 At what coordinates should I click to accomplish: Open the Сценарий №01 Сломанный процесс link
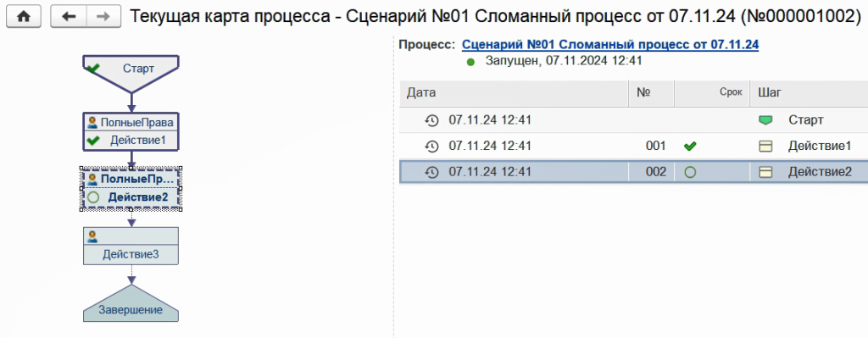(x=610, y=45)
